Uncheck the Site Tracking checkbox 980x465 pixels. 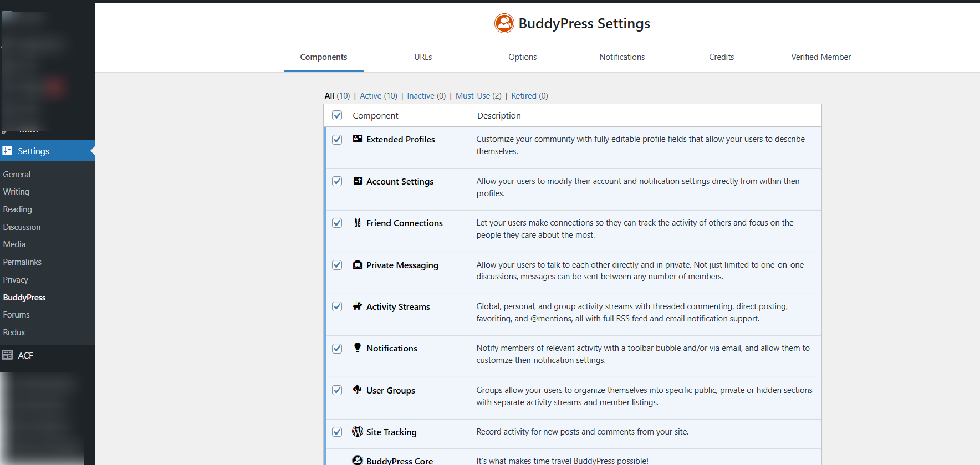(x=337, y=432)
